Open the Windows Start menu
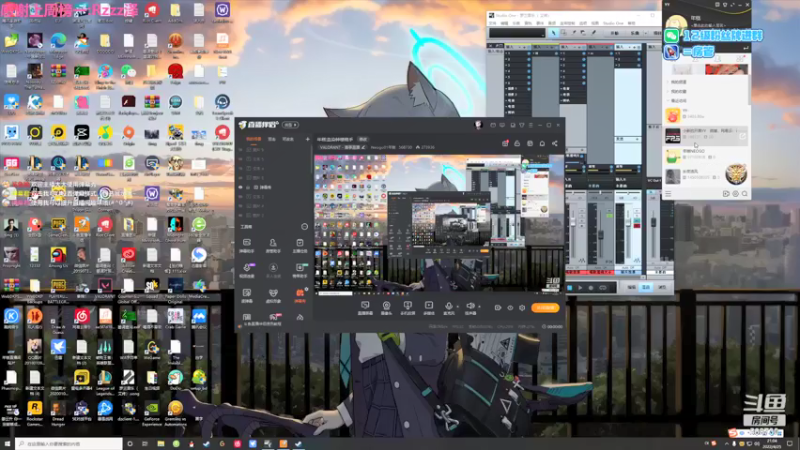 pyautogui.click(x=7, y=444)
